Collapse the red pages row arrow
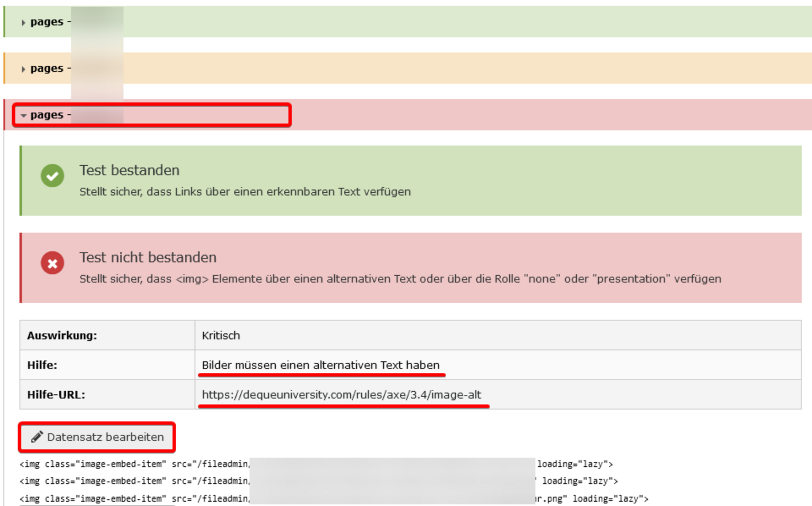812x506 pixels. tap(24, 116)
